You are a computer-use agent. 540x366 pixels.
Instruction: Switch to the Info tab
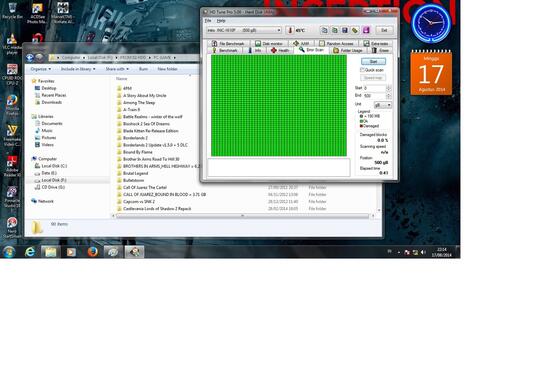(255, 51)
